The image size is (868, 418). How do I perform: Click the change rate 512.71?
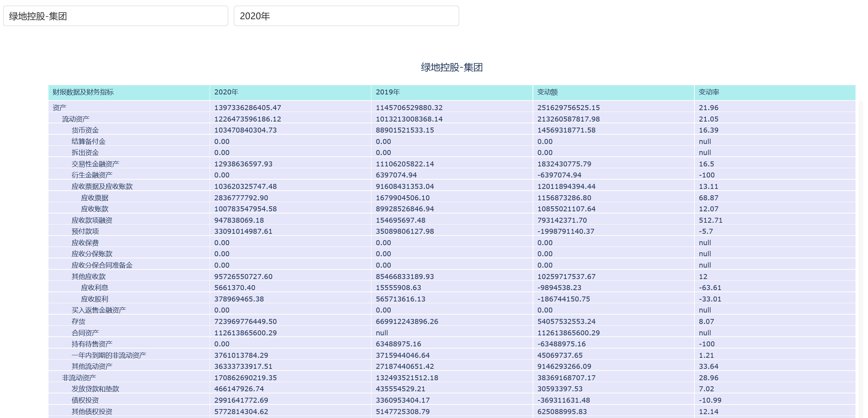tap(710, 220)
